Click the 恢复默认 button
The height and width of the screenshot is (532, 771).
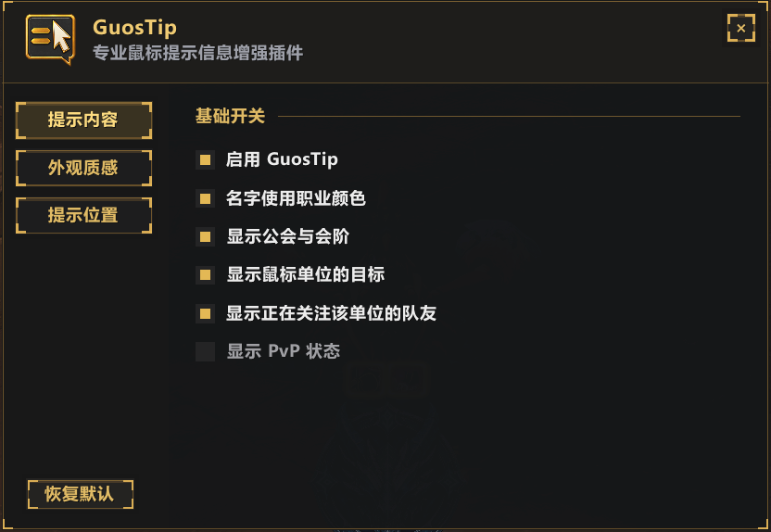click(x=80, y=494)
